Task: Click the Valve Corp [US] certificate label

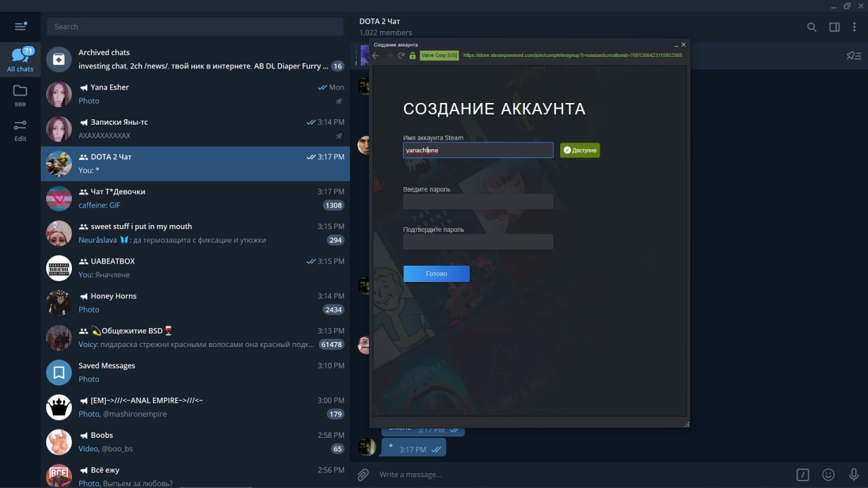Action: 439,56
